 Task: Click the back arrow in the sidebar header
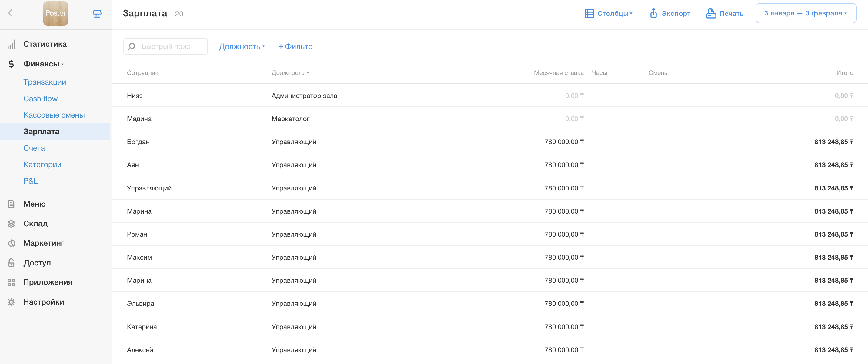(10, 13)
